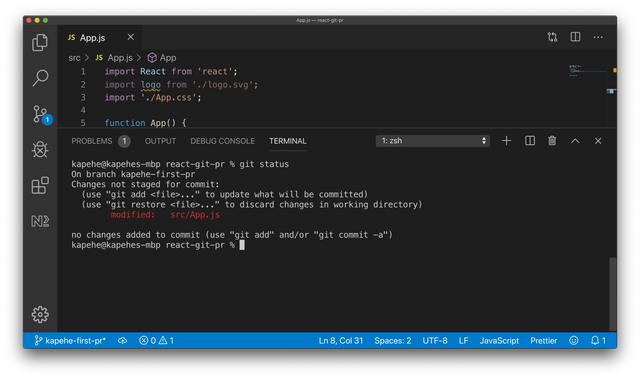Close the App.js editor tab

(x=131, y=37)
